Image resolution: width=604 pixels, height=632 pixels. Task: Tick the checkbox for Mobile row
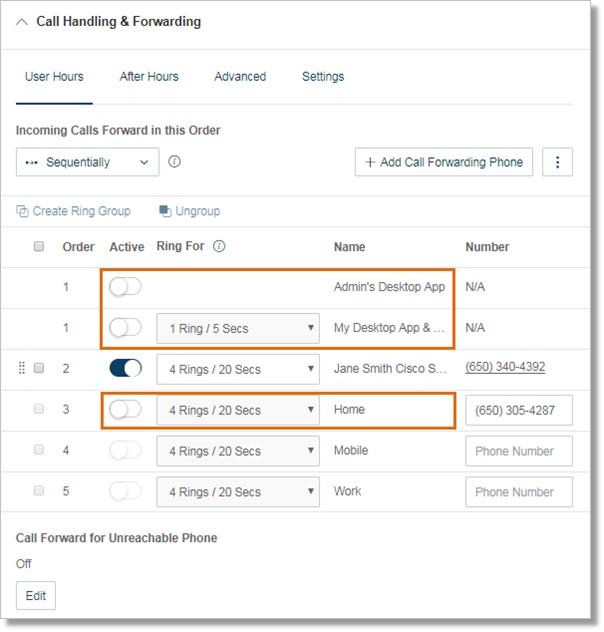[39, 449]
